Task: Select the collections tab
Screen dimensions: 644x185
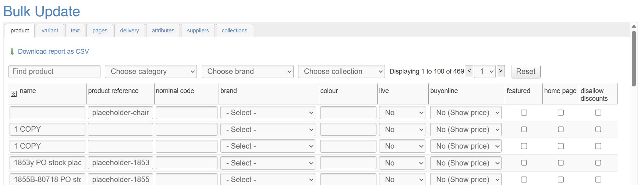Action: pos(234,31)
